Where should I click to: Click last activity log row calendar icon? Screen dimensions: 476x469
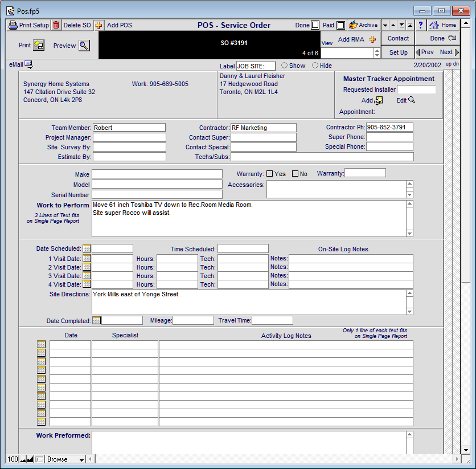coord(42,422)
